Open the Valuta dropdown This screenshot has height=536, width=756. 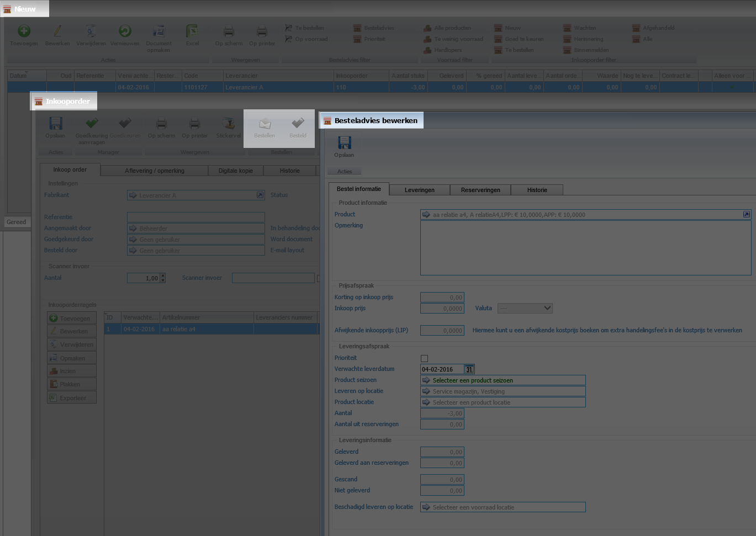[x=525, y=308]
